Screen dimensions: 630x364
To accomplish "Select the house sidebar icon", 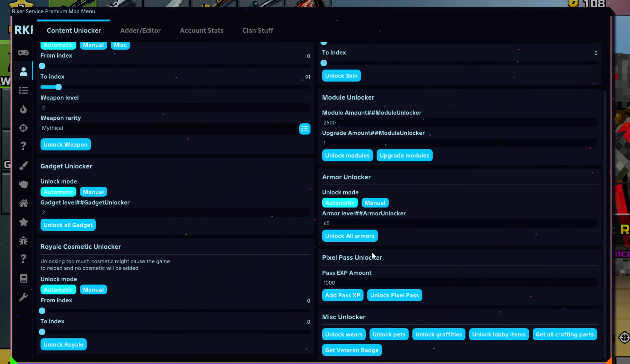I will [23, 203].
